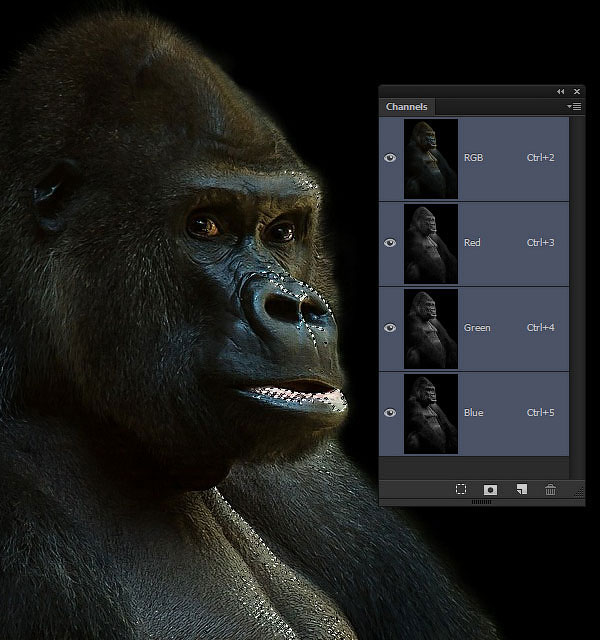
Task: Save selection as channel icon
Action: (x=490, y=489)
